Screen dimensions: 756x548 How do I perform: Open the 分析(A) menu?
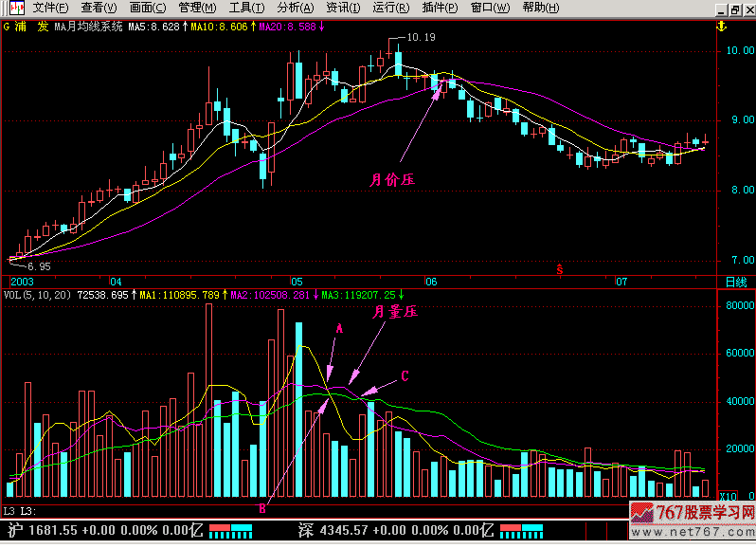coord(295,8)
